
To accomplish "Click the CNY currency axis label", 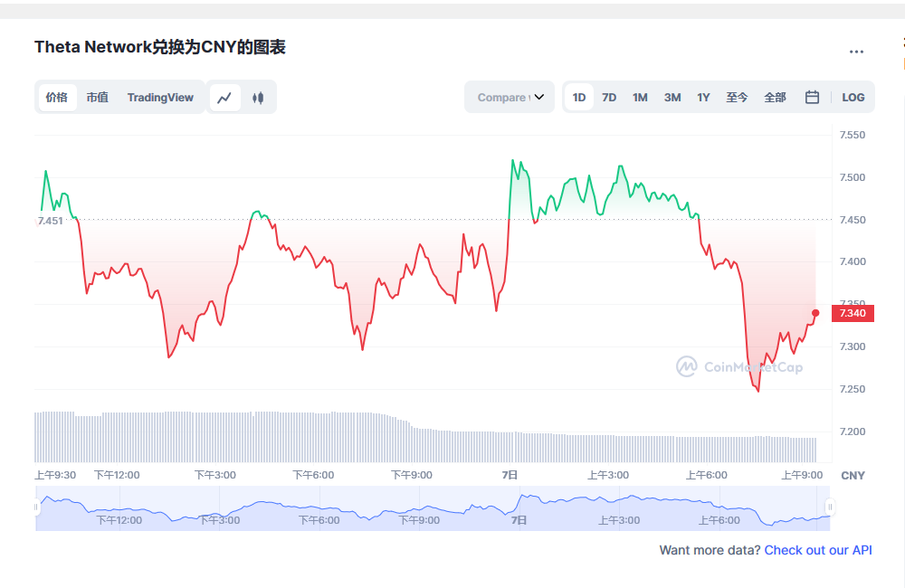I will click(x=853, y=476).
